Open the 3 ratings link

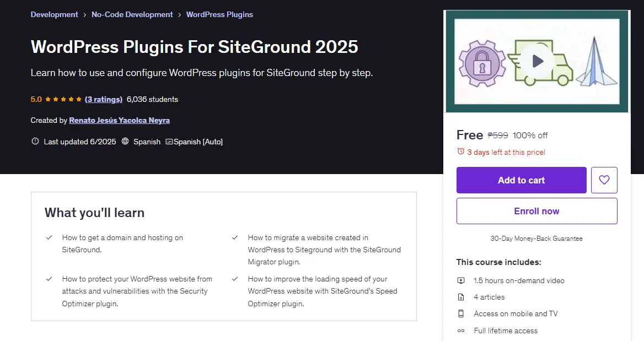[104, 99]
